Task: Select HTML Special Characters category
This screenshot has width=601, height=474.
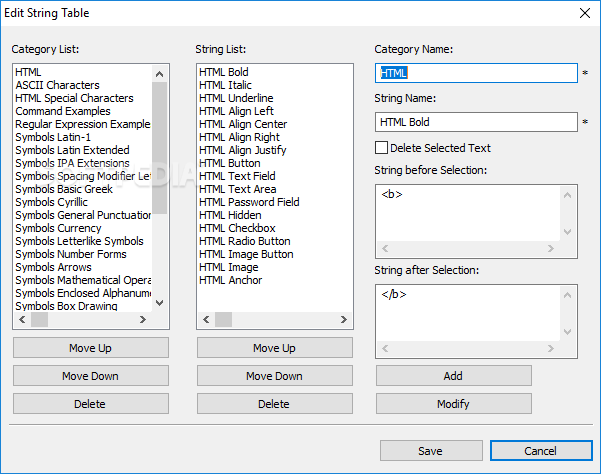Action: (74, 98)
